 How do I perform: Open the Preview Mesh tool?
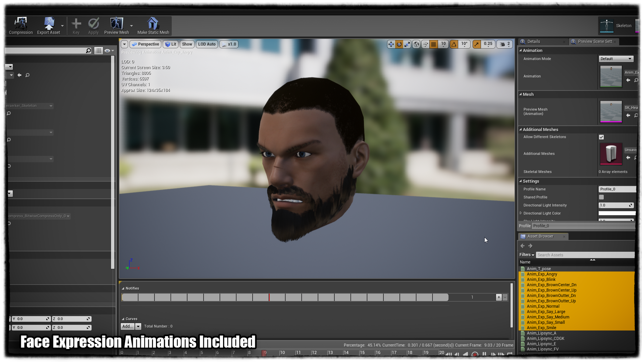tap(116, 23)
